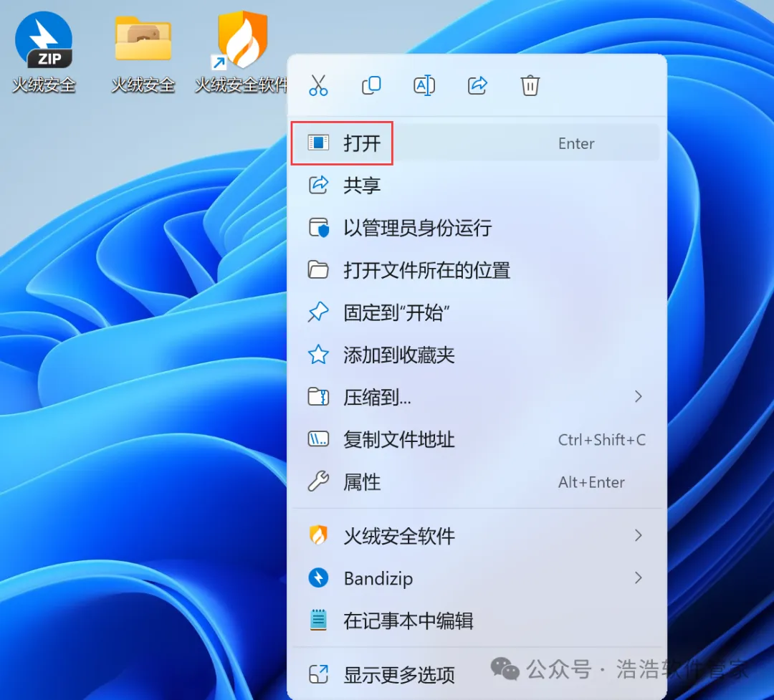Choose 显示更多选项
Viewport: 774px width, 700px height.
point(477,674)
